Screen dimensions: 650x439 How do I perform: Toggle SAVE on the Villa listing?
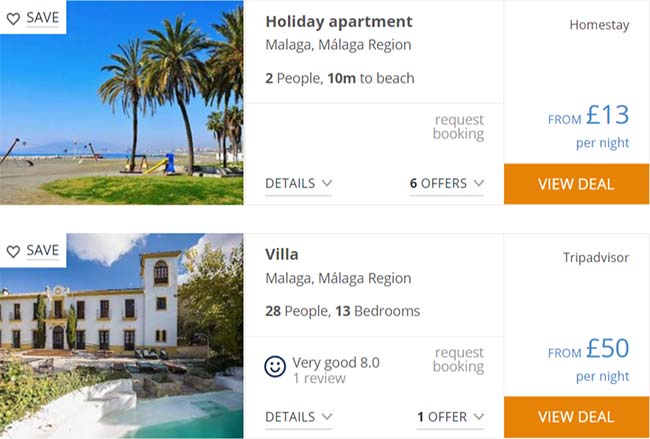pyautogui.click(x=33, y=250)
